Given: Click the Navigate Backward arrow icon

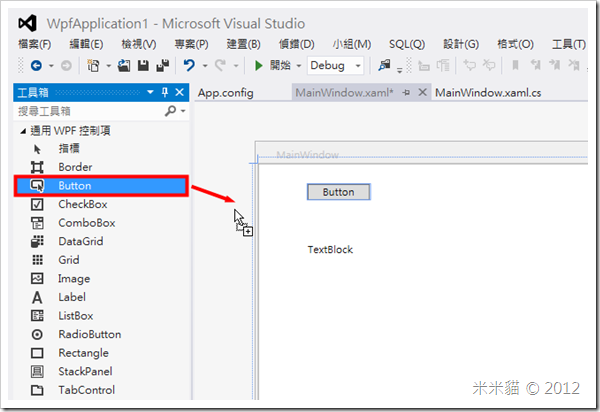Looking at the screenshot, I should [36, 66].
